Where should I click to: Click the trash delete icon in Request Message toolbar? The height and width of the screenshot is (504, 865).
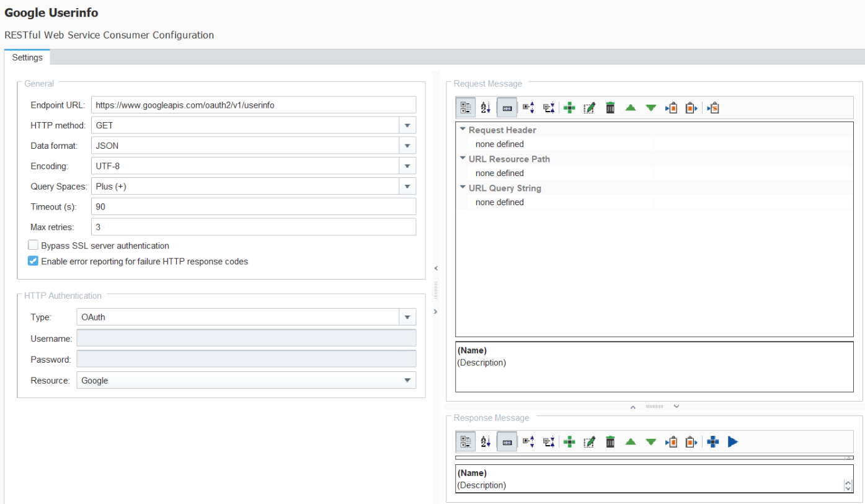pyautogui.click(x=610, y=108)
